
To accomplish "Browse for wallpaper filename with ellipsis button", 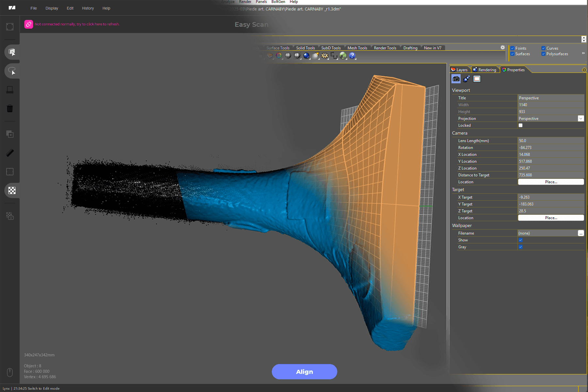I will (x=580, y=233).
